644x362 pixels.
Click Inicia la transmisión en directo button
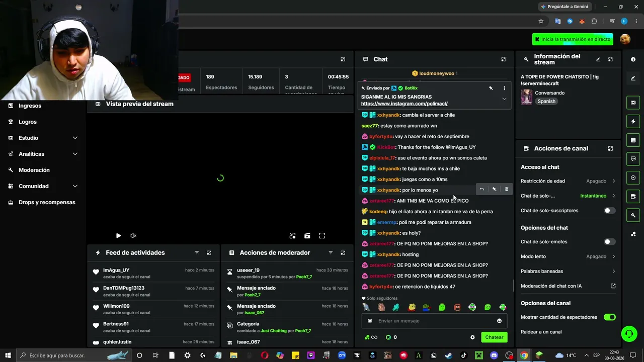click(573, 39)
